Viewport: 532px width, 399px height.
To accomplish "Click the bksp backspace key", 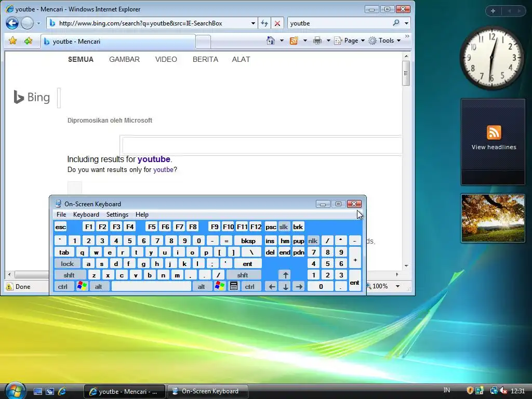I will 248,241.
